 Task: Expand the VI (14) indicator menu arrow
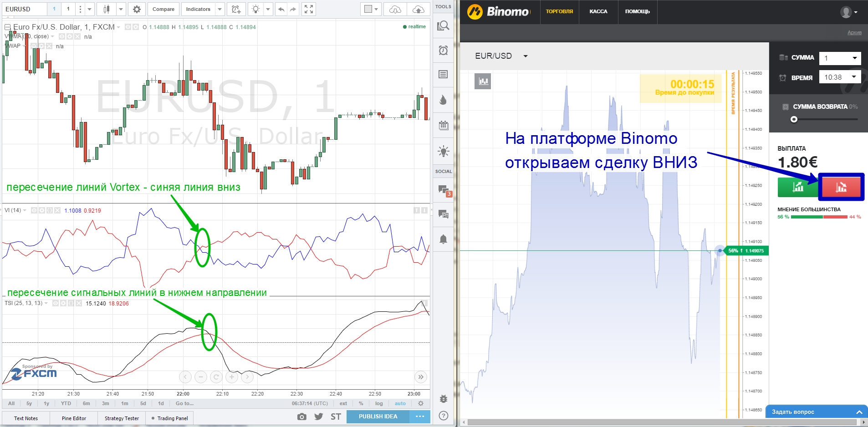pos(25,210)
